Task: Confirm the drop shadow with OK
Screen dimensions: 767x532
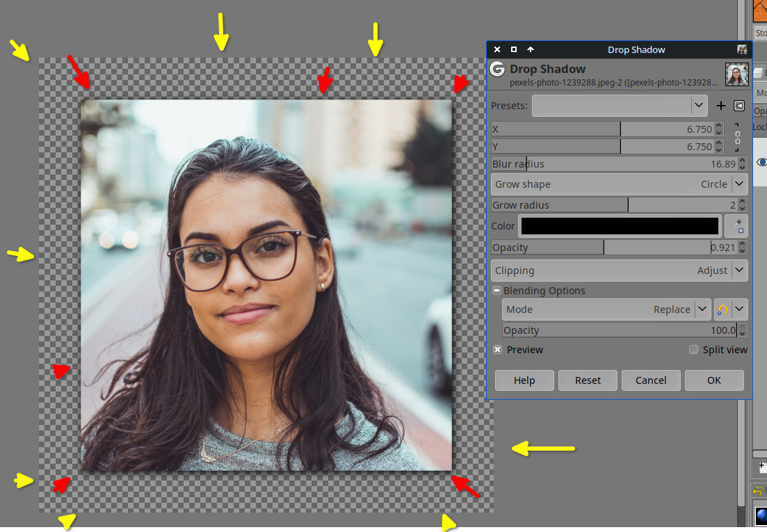Action: [x=714, y=380]
